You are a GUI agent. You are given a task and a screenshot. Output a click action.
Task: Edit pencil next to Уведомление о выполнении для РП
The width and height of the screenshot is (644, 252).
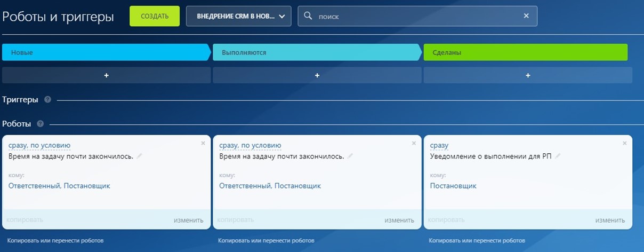click(x=558, y=156)
